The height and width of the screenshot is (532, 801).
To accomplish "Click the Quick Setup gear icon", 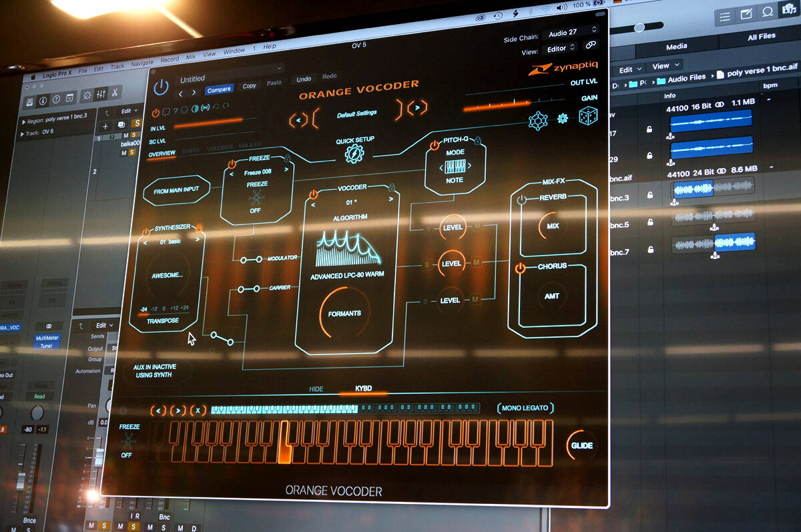I will tap(354, 154).
